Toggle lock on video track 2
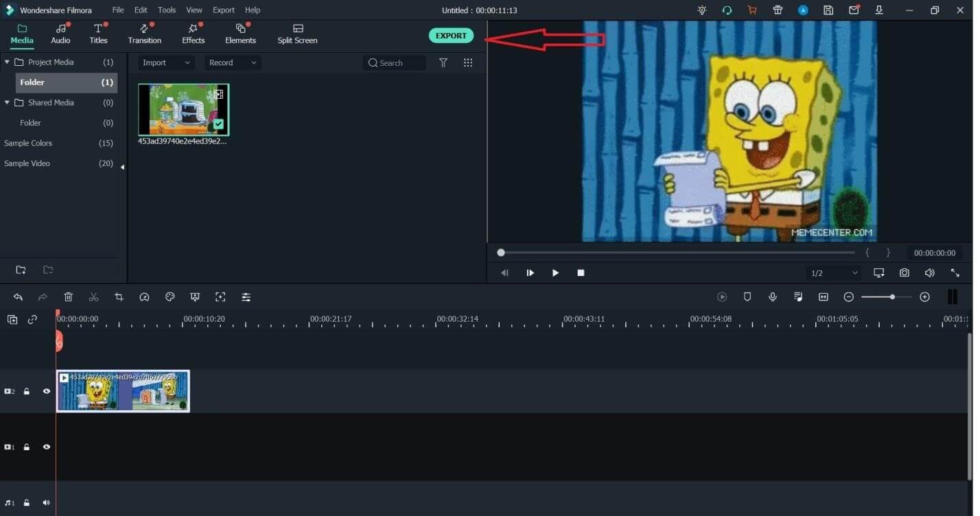Screen dimensions: 980x516 27,391
